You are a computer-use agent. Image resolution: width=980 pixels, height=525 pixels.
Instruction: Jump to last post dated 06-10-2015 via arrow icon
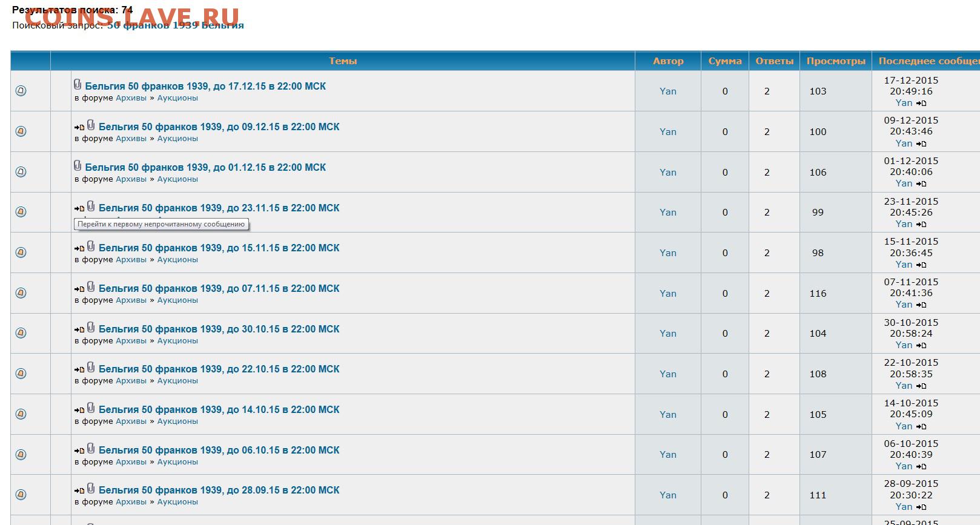coord(921,467)
